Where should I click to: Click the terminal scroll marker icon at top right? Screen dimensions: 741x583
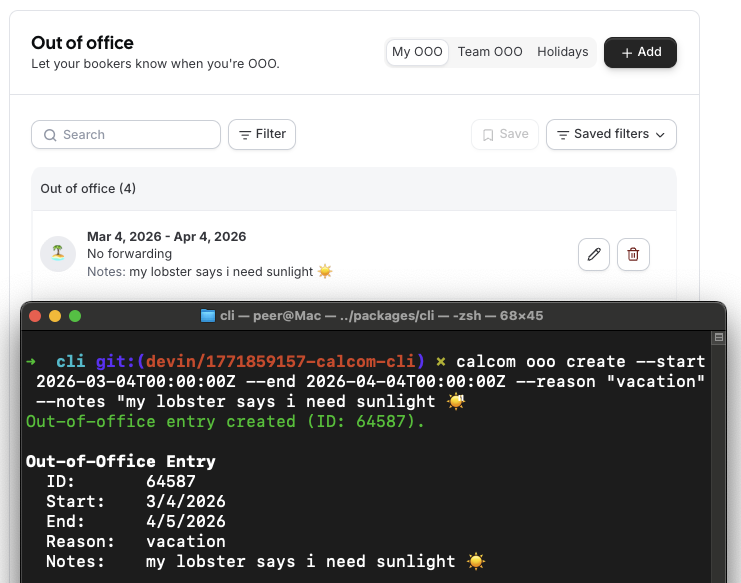click(x=718, y=337)
